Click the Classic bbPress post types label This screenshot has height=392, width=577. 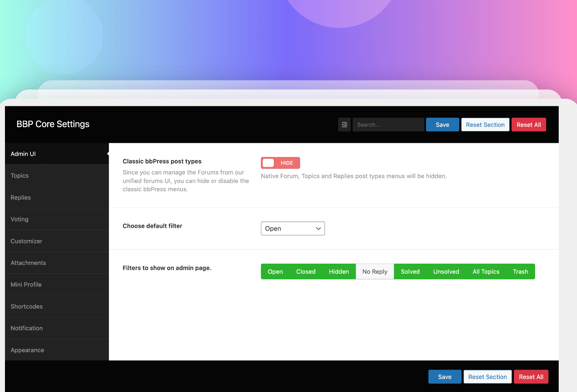click(x=162, y=161)
